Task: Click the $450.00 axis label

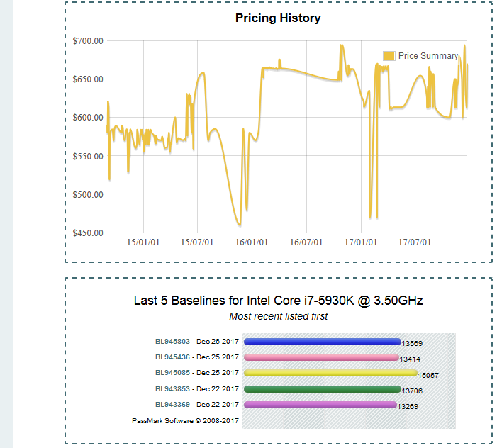Action: tap(88, 233)
